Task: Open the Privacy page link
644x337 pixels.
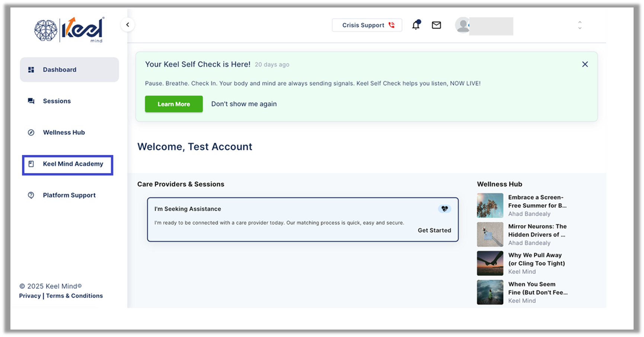Action: pyautogui.click(x=29, y=295)
